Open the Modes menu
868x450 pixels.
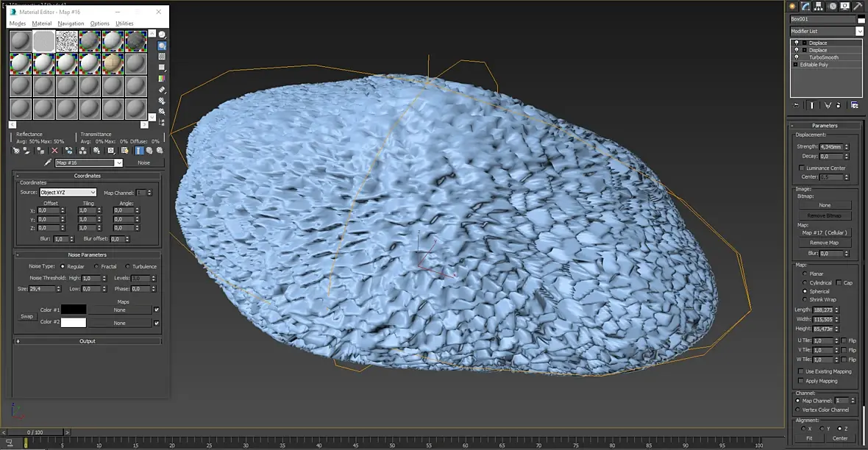[x=17, y=24]
